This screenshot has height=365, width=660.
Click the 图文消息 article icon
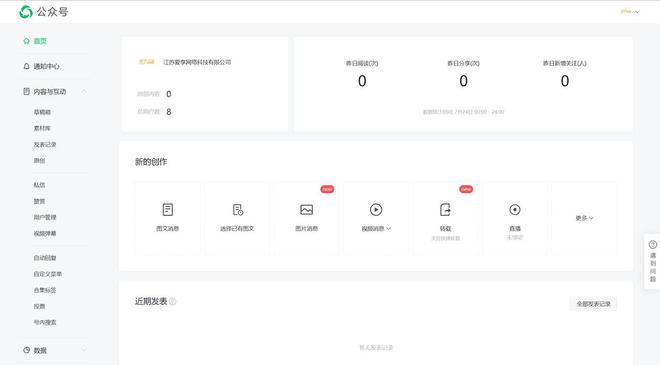tap(168, 210)
